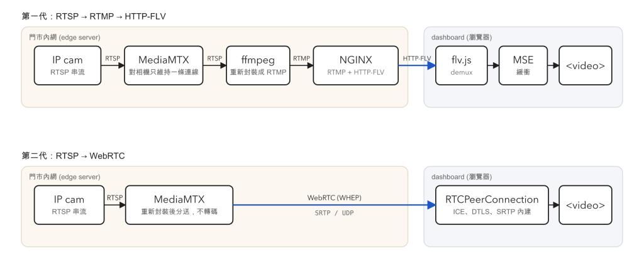Select the MediaMTX node reading 重新封裝後分送，不轉碼

(x=179, y=205)
